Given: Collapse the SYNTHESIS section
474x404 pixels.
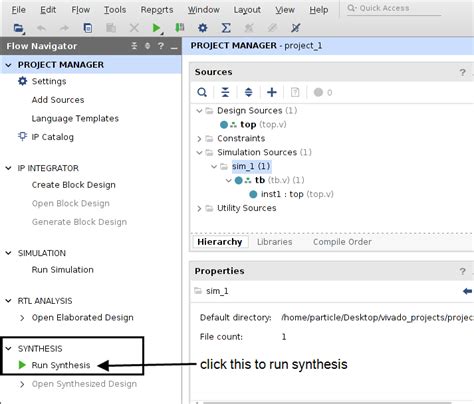Looking at the screenshot, I should pos(9,349).
